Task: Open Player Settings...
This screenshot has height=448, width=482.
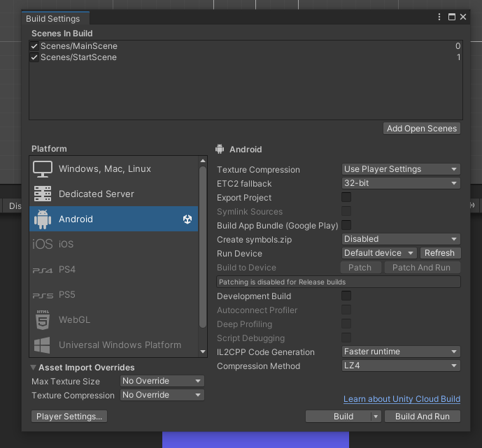Action: tap(69, 417)
